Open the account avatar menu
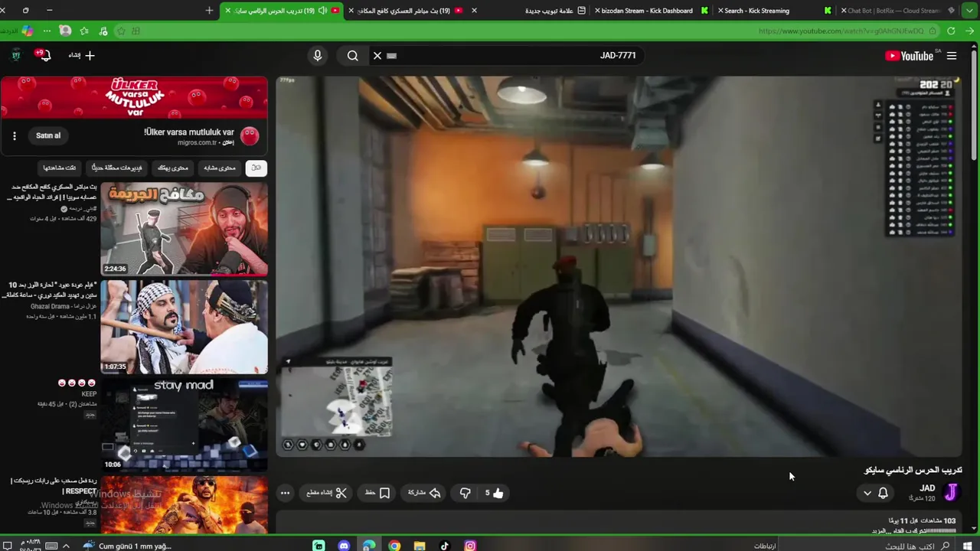 [15, 55]
